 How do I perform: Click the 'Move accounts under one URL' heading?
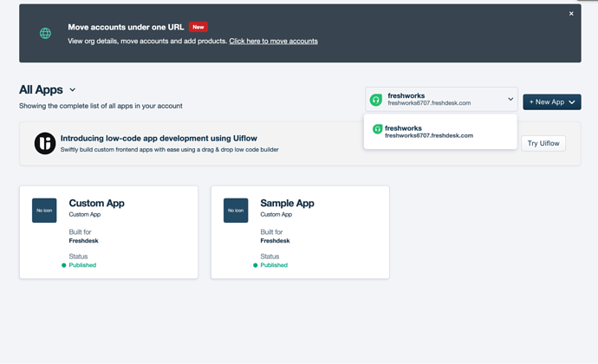point(126,27)
